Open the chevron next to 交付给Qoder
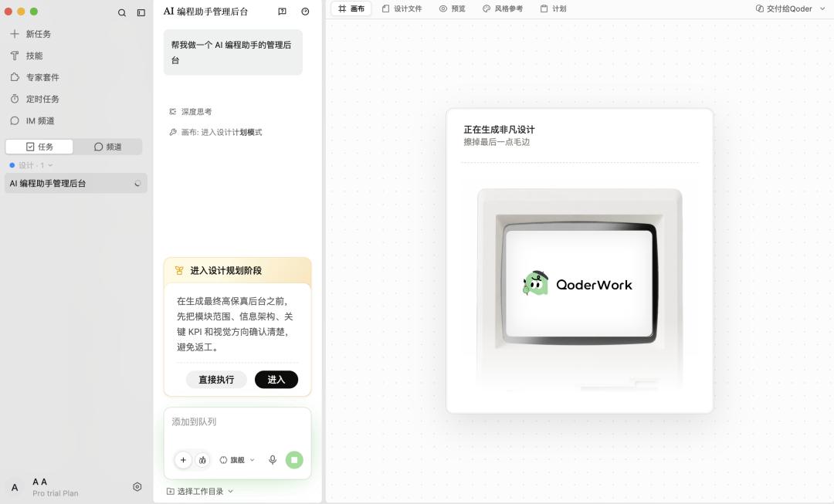This screenshot has width=834, height=504. 823,8
